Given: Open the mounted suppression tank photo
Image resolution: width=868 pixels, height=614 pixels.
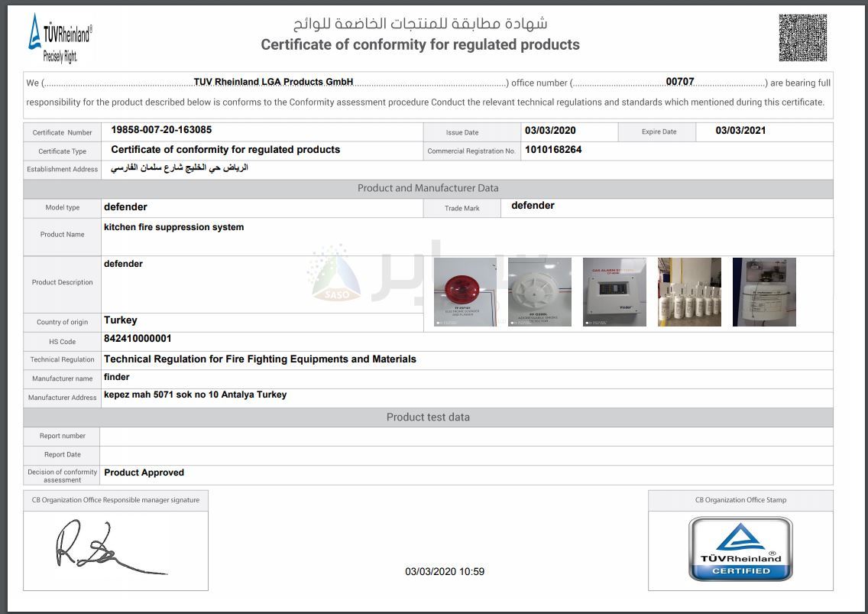Looking at the screenshot, I should 764,292.
